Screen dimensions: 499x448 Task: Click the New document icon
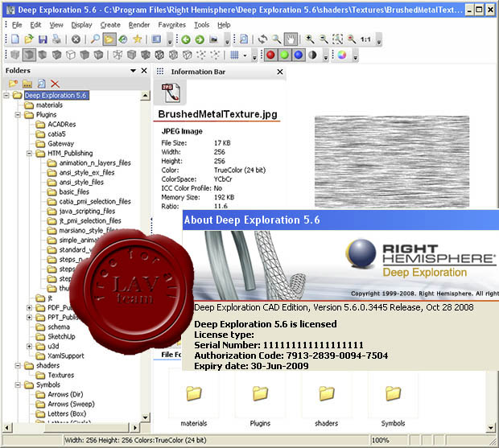click(x=15, y=39)
